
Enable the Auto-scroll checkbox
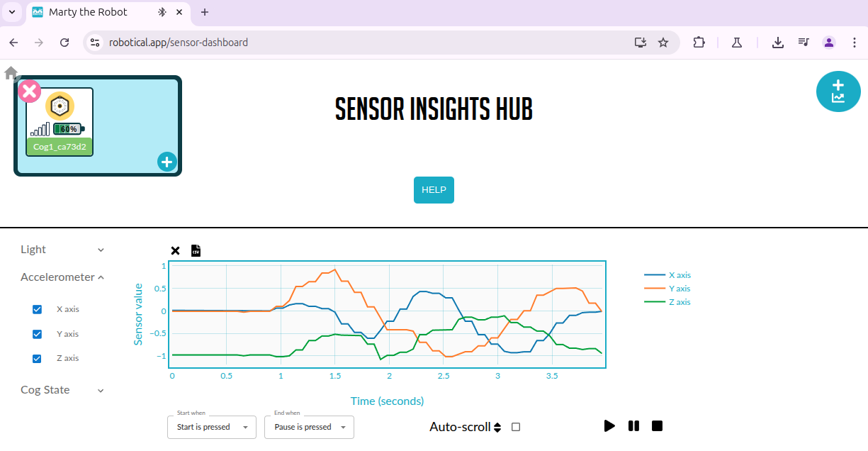click(x=515, y=426)
